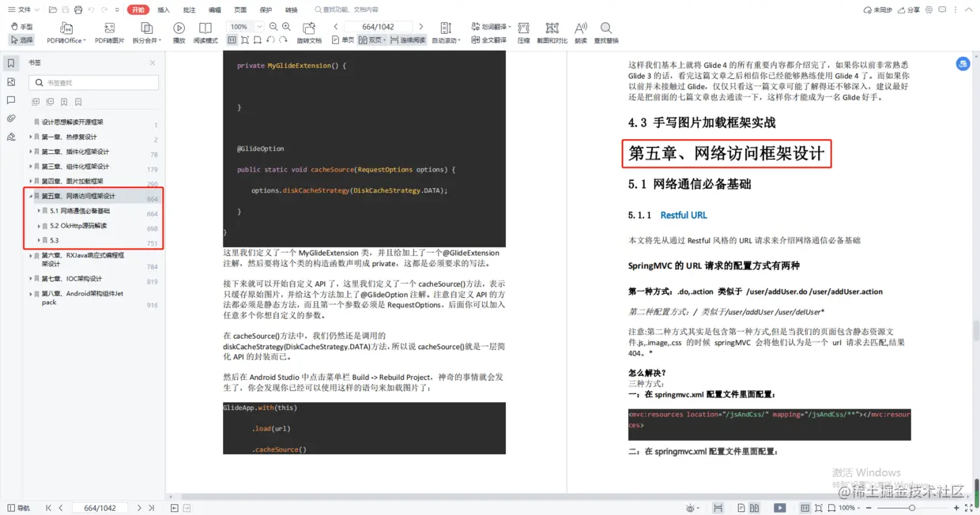Jump to last page in status bar
The width and height of the screenshot is (980, 515).
click(x=153, y=508)
